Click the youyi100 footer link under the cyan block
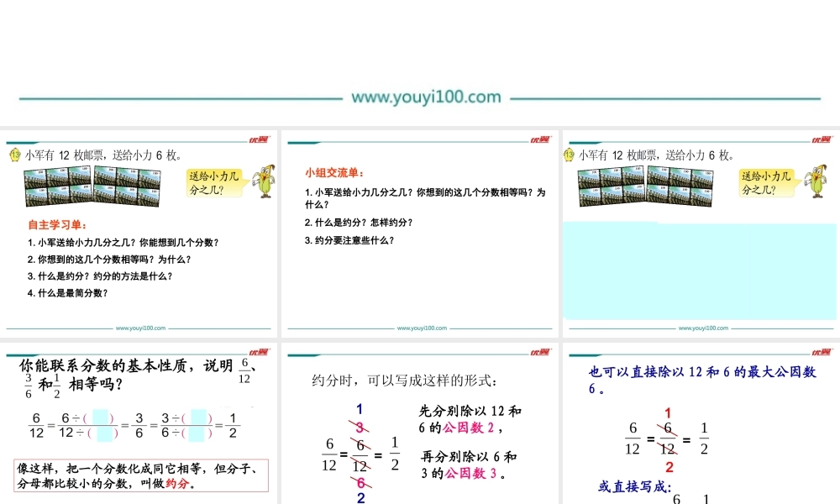The image size is (840, 504). point(703,328)
